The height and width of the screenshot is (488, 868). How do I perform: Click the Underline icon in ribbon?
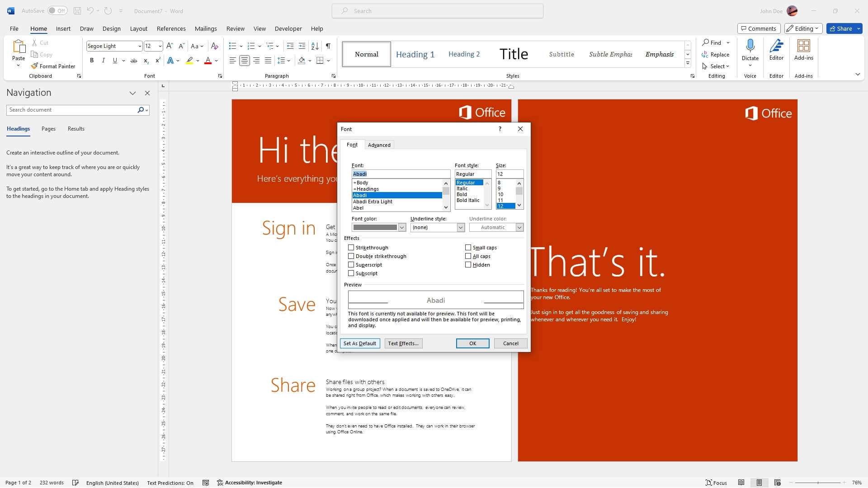click(115, 61)
